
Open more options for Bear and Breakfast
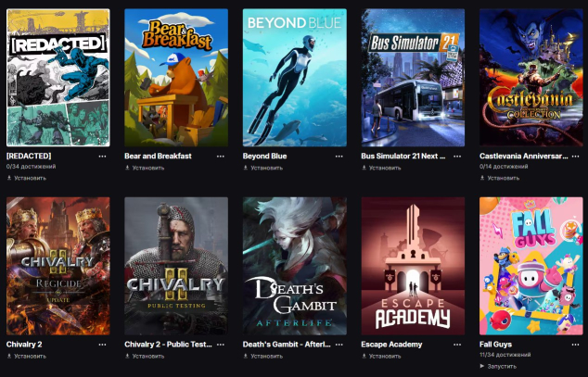pyautogui.click(x=221, y=157)
